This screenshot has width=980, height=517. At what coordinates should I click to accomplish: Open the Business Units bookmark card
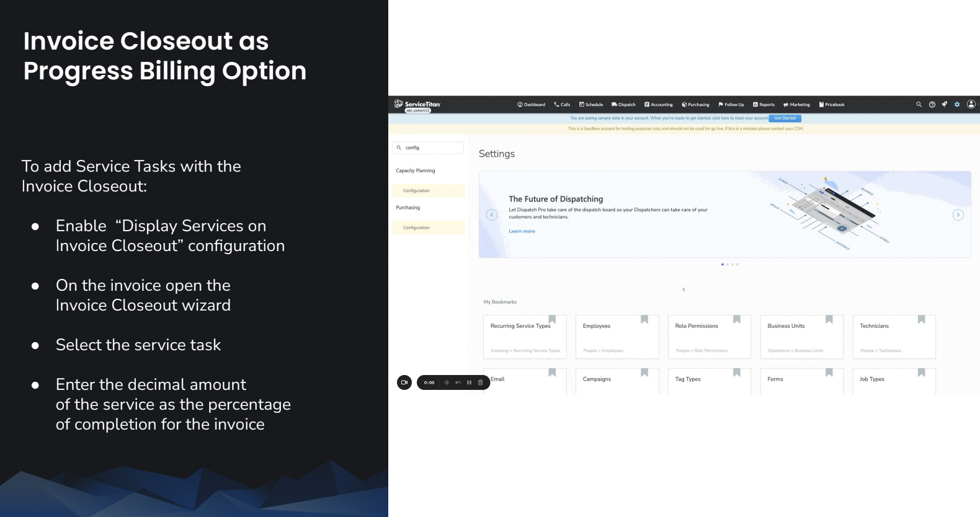[x=802, y=337]
